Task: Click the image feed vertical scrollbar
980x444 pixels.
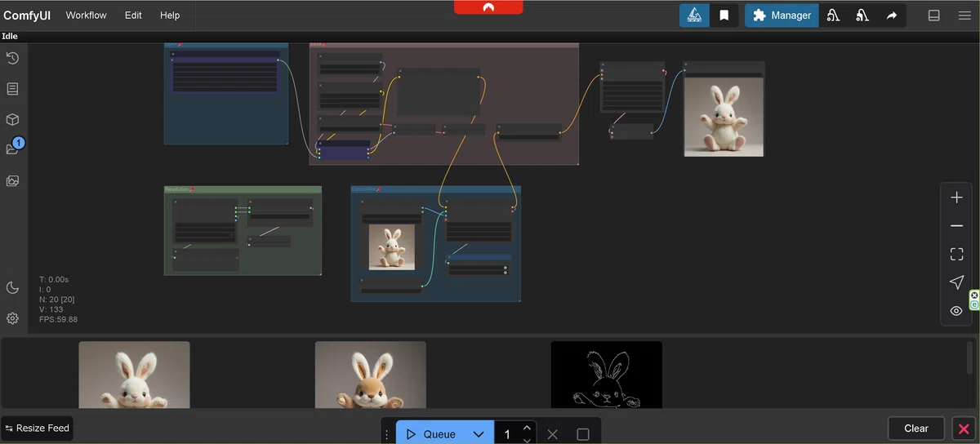Action: click(x=970, y=357)
